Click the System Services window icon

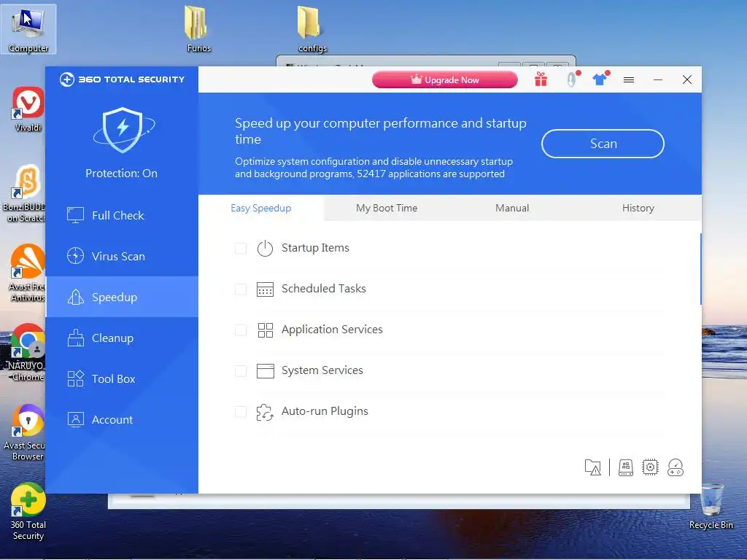pos(265,370)
